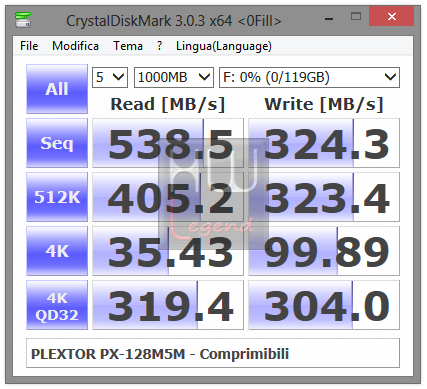Open the Lingua(Language) menu
Viewport: 427px width, 389px height.
(224, 46)
